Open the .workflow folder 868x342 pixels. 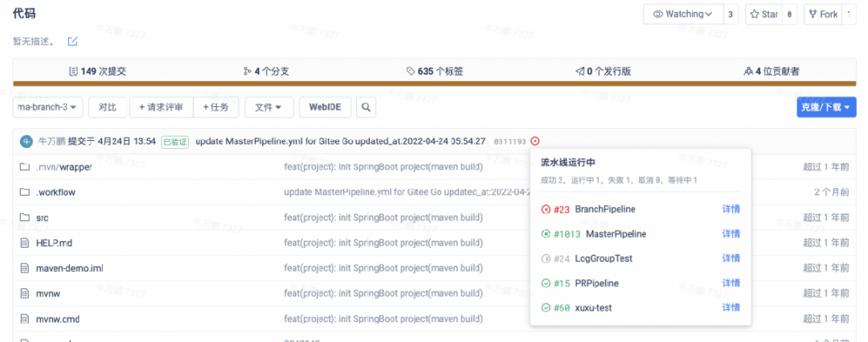pyautogui.click(x=55, y=192)
